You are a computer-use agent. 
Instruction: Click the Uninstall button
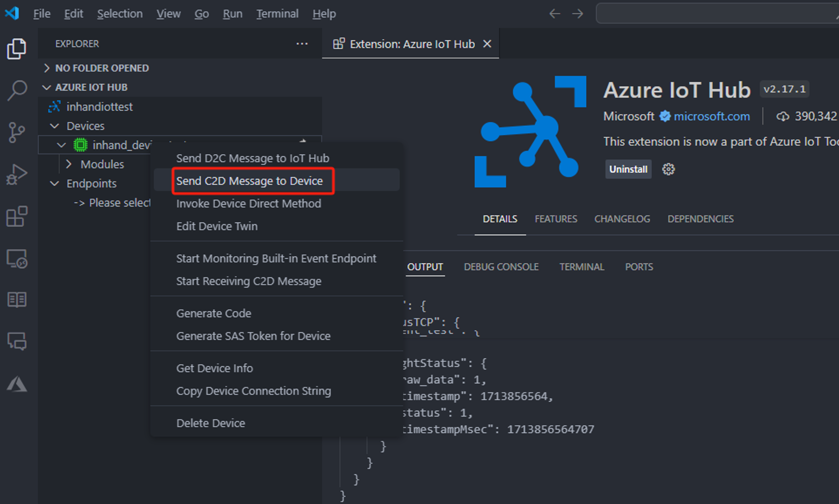pyautogui.click(x=628, y=169)
